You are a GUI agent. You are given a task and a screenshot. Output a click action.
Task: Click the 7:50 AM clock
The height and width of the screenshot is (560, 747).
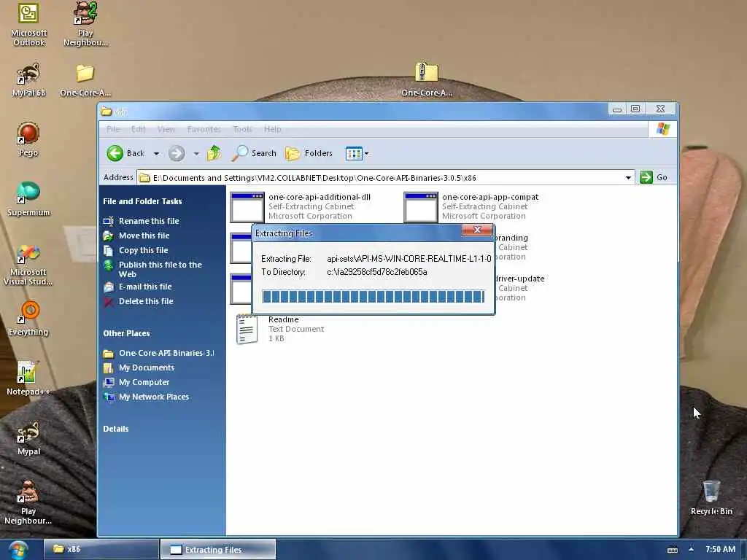720,550
